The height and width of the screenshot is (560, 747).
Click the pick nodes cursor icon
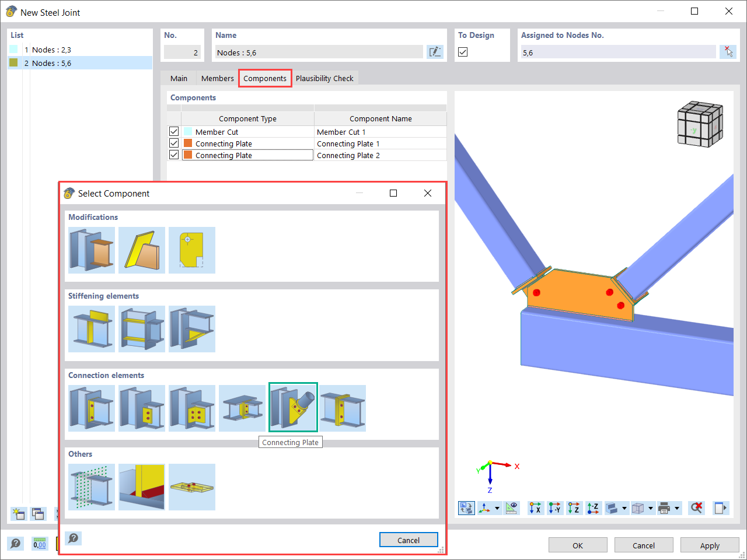click(x=728, y=52)
